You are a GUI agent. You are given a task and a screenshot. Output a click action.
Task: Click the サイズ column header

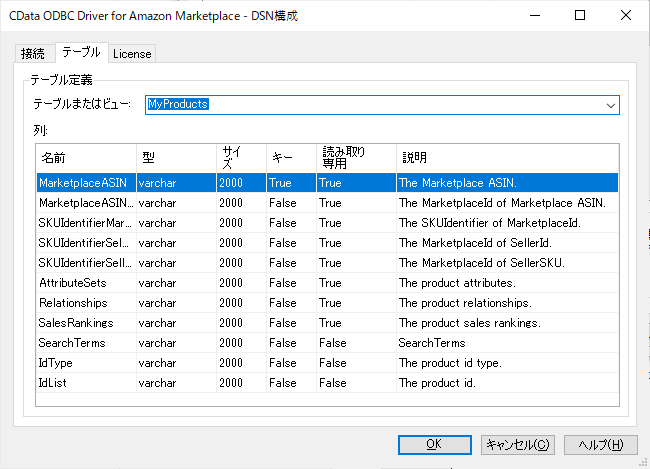pyautogui.click(x=240, y=158)
